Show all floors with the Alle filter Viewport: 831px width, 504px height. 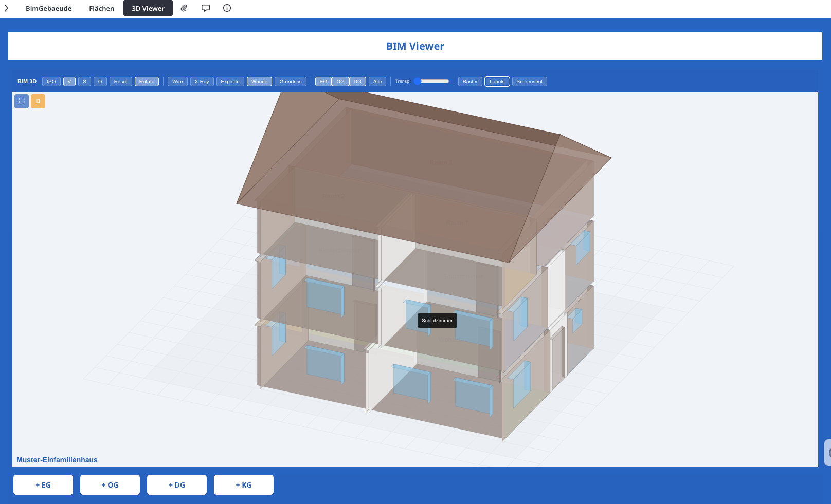(x=377, y=81)
